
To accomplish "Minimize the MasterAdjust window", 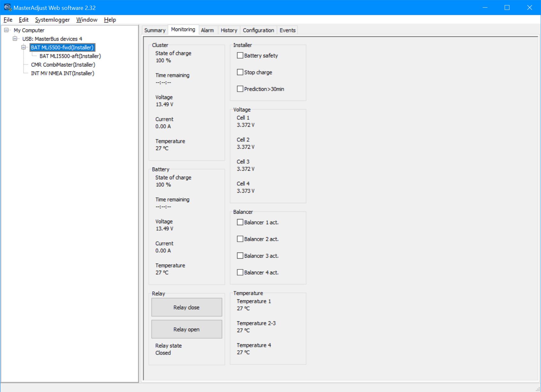I will 485,7.
